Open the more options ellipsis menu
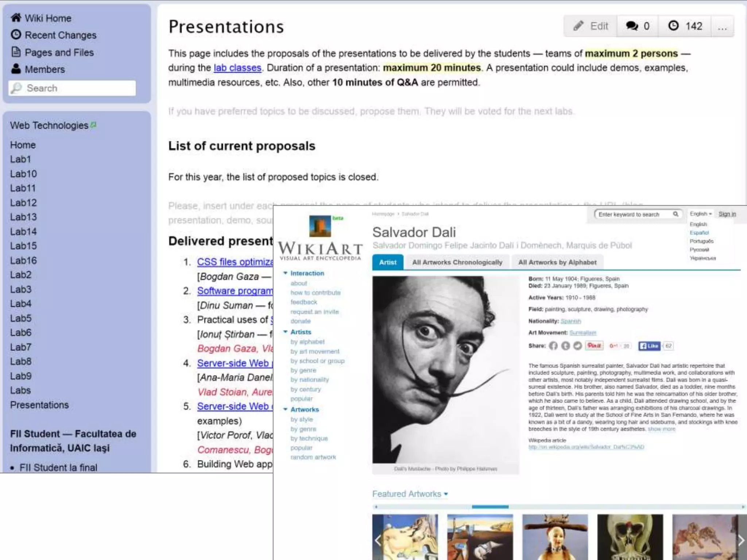 (722, 26)
